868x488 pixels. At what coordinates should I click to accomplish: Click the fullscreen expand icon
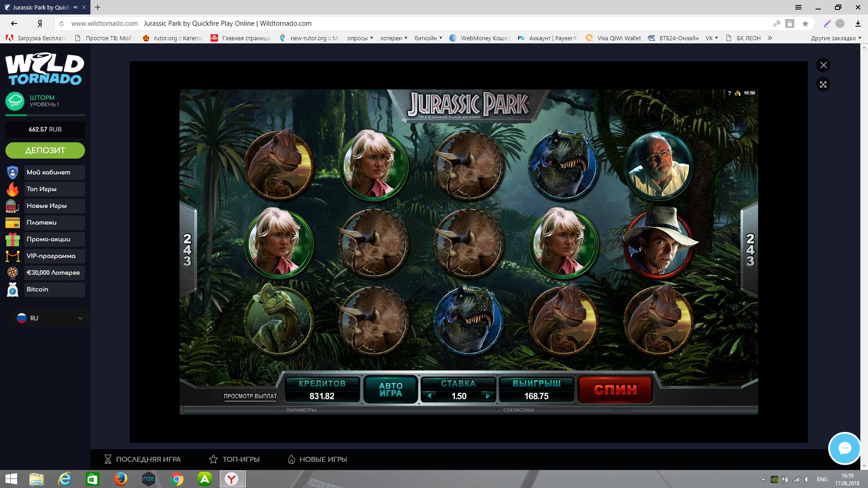[x=823, y=84]
